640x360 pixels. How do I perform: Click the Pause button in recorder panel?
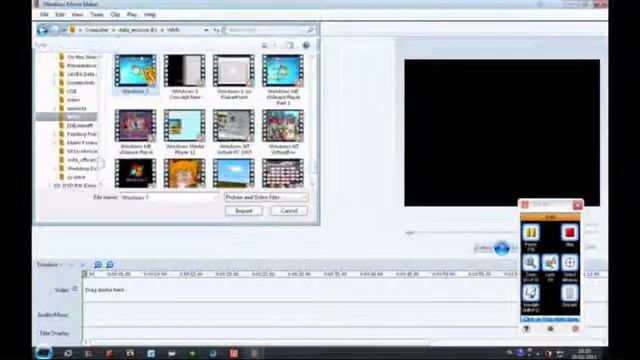point(531,233)
